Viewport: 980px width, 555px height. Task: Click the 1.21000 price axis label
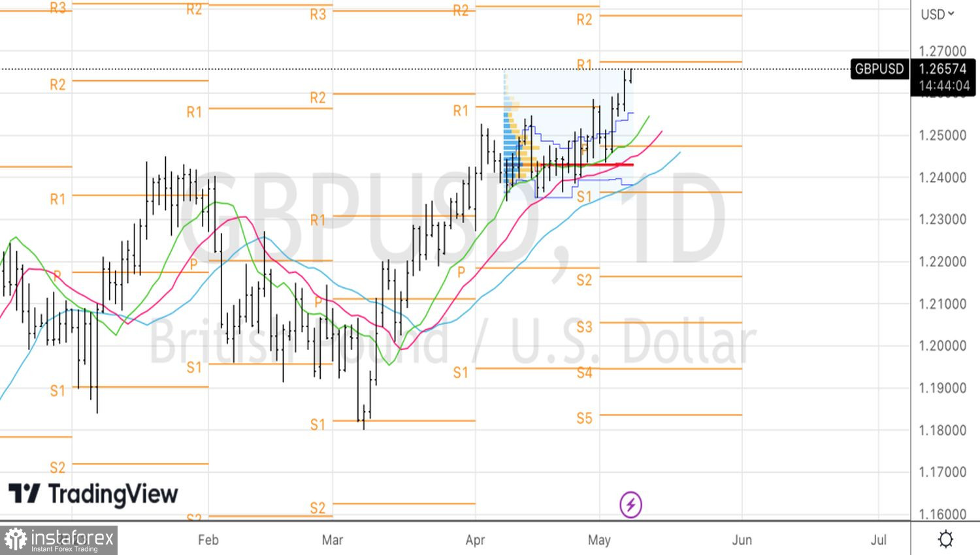[x=942, y=304]
